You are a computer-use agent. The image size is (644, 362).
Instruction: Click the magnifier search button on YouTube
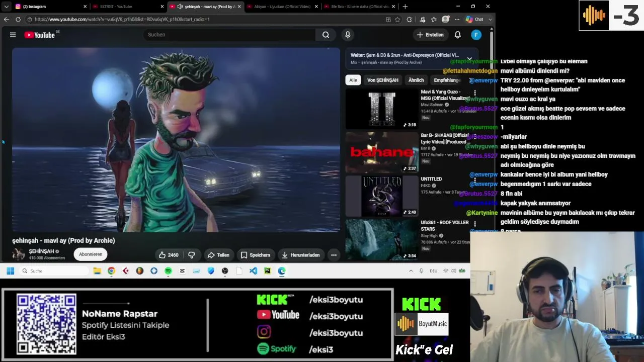tap(326, 35)
